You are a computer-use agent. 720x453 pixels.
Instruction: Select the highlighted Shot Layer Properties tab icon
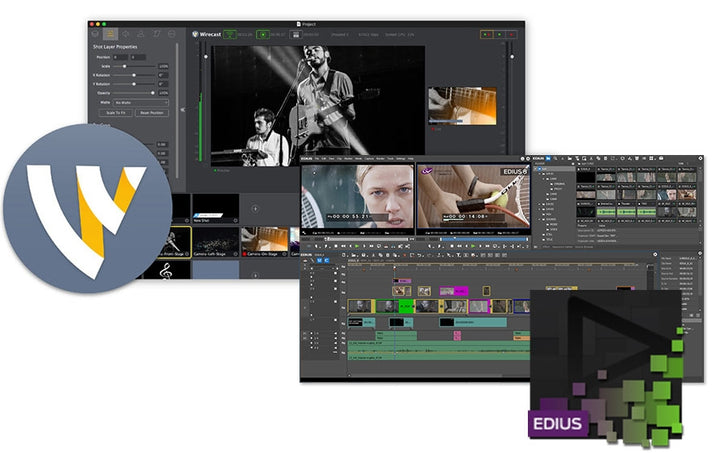(111, 34)
